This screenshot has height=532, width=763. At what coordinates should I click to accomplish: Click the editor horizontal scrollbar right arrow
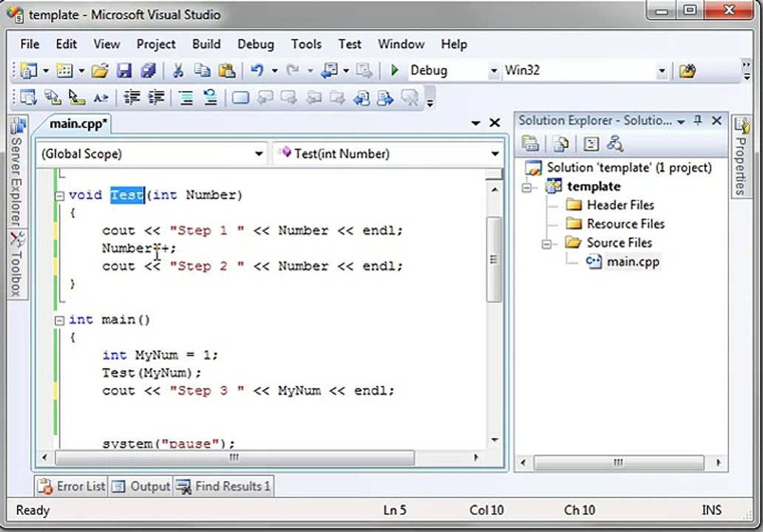[x=476, y=457]
